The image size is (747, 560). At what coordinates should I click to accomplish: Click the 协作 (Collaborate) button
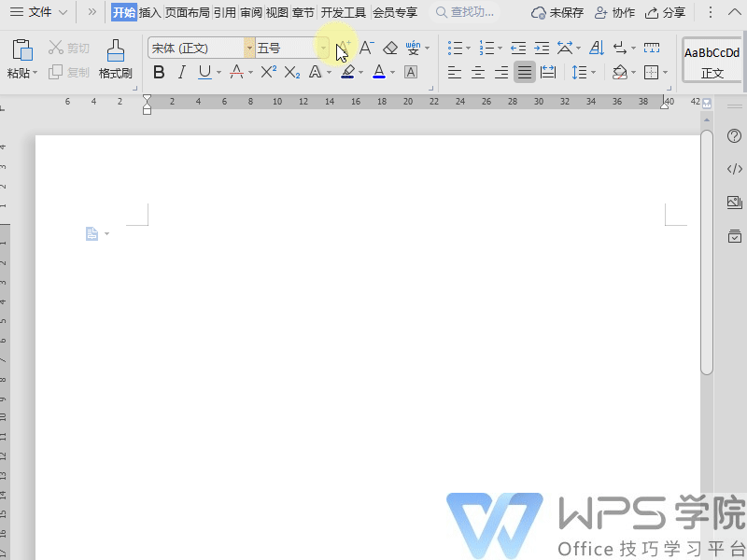click(613, 12)
